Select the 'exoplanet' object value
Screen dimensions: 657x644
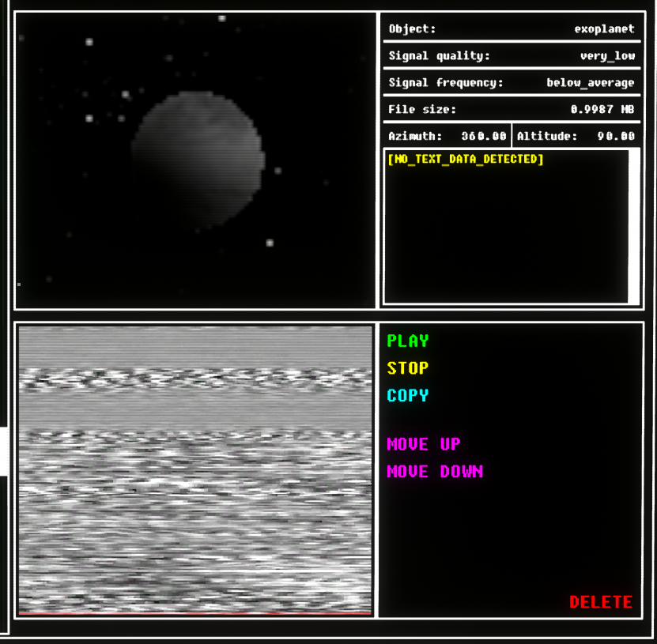coord(604,29)
